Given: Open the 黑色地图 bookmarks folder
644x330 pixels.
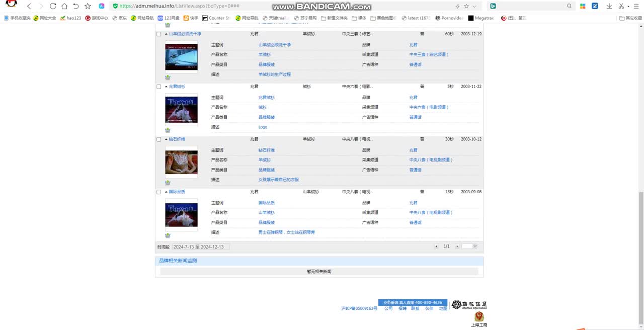Looking at the screenshot, I should [383, 18].
